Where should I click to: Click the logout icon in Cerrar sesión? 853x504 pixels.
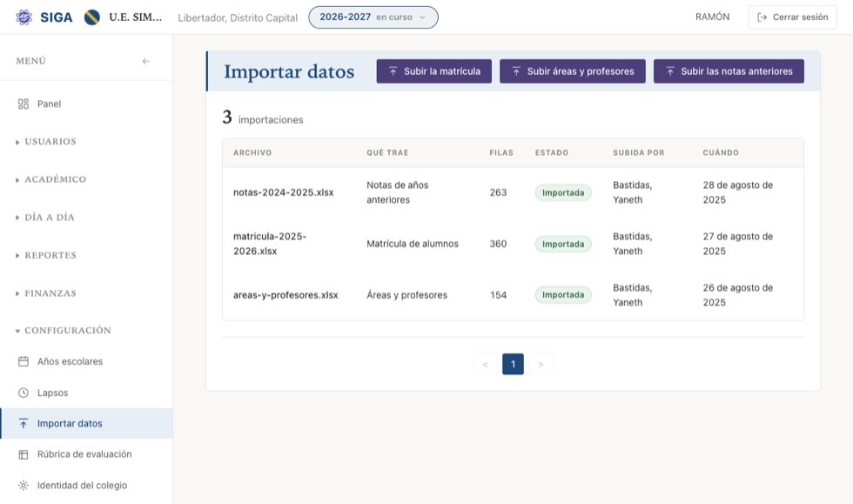(x=762, y=17)
